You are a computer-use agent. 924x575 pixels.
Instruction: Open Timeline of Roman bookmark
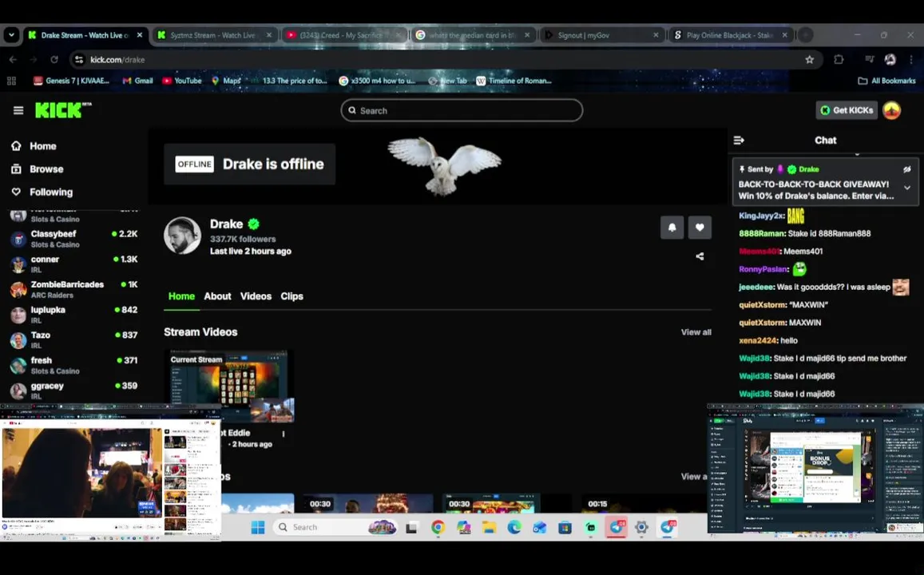pos(514,81)
